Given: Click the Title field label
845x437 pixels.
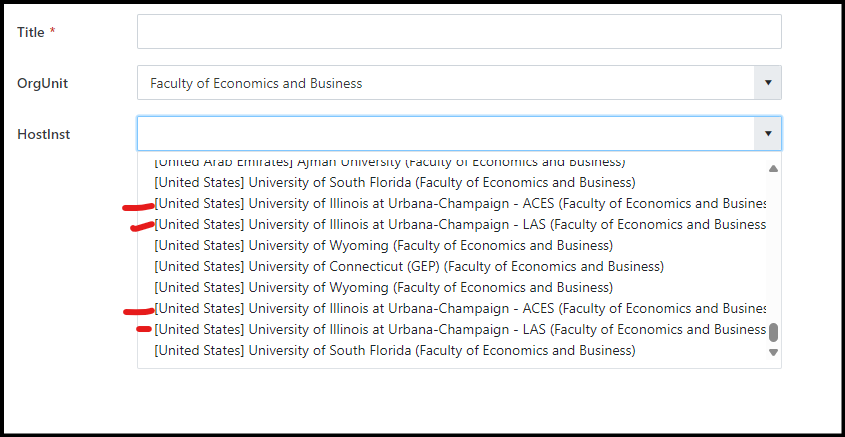Looking at the screenshot, I should tap(31, 33).
